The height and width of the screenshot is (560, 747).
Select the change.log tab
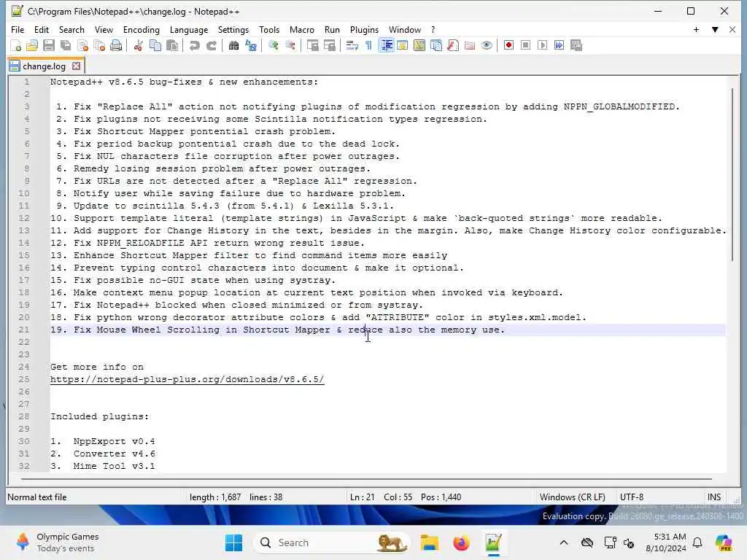[44, 66]
